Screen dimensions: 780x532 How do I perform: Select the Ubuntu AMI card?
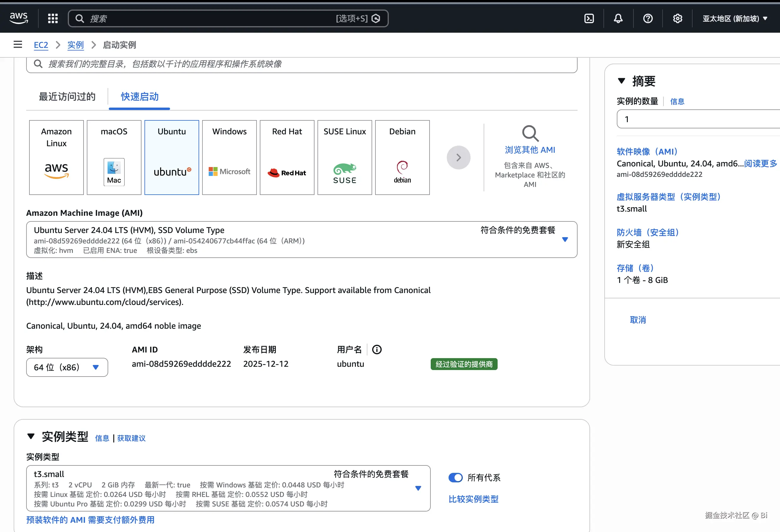pos(172,157)
